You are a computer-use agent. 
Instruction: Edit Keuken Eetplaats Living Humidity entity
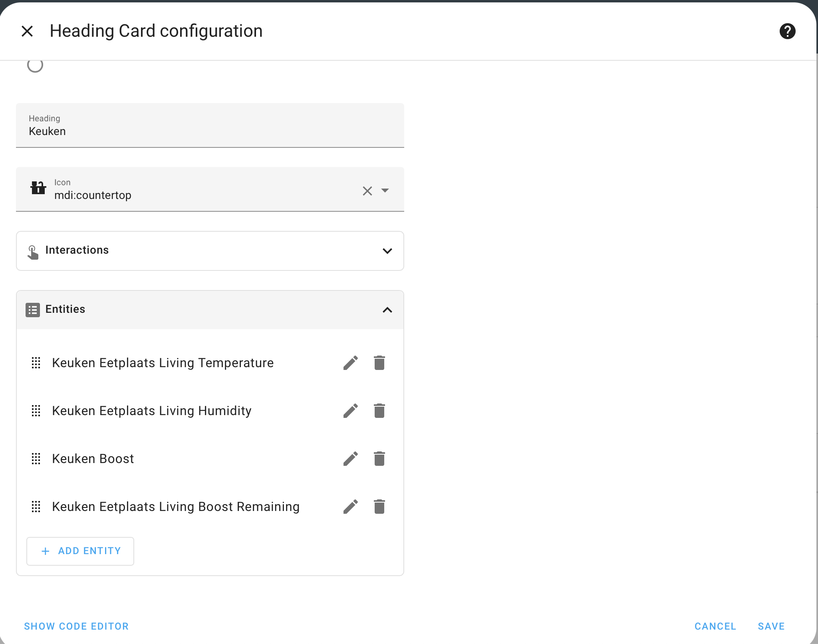[350, 411]
